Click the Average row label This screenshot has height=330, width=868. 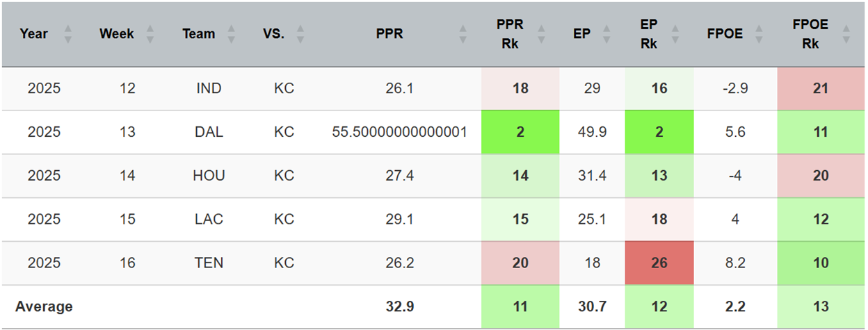pos(44,306)
